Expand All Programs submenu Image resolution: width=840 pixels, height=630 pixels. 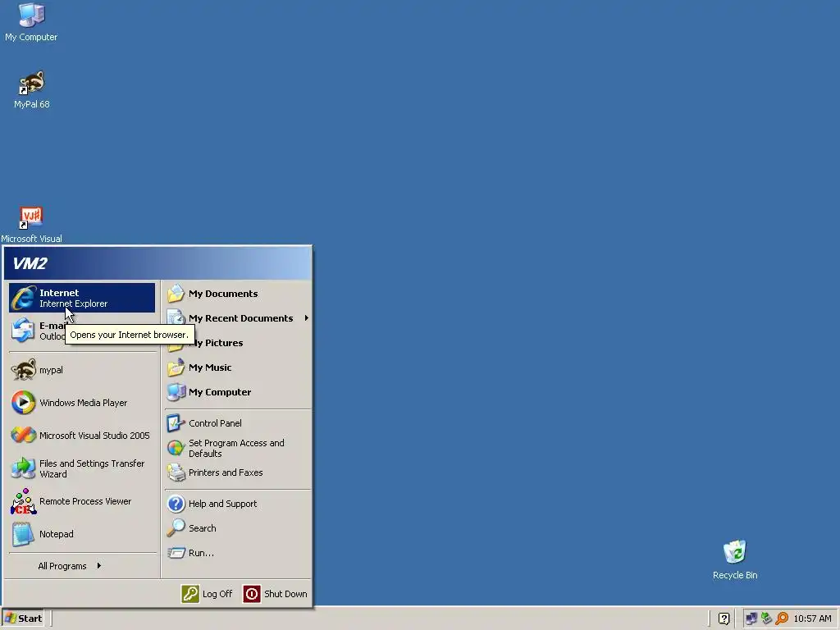[x=82, y=566]
